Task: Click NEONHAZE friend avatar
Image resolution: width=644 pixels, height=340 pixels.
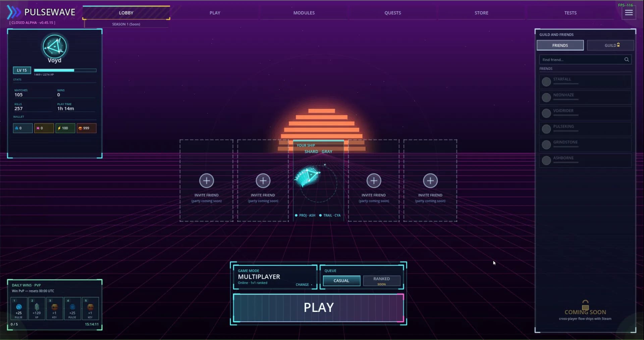Action: [546, 97]
